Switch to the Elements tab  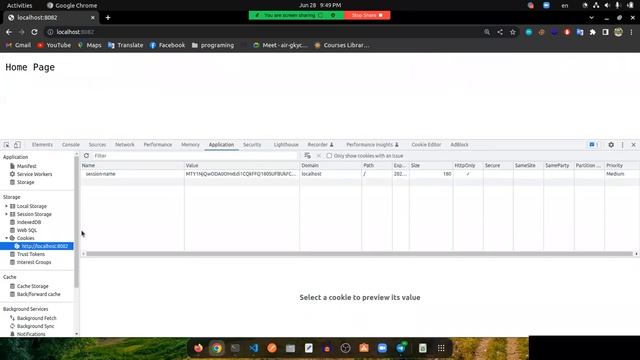tap(42, 144)
